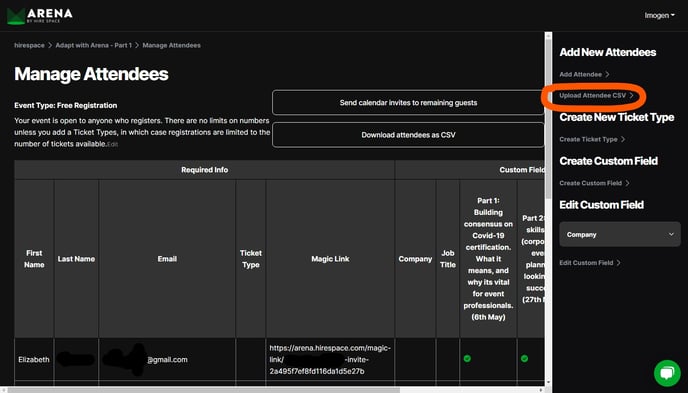
Task: Click the horizontal table scrollbar
Action: click(204, 389)
